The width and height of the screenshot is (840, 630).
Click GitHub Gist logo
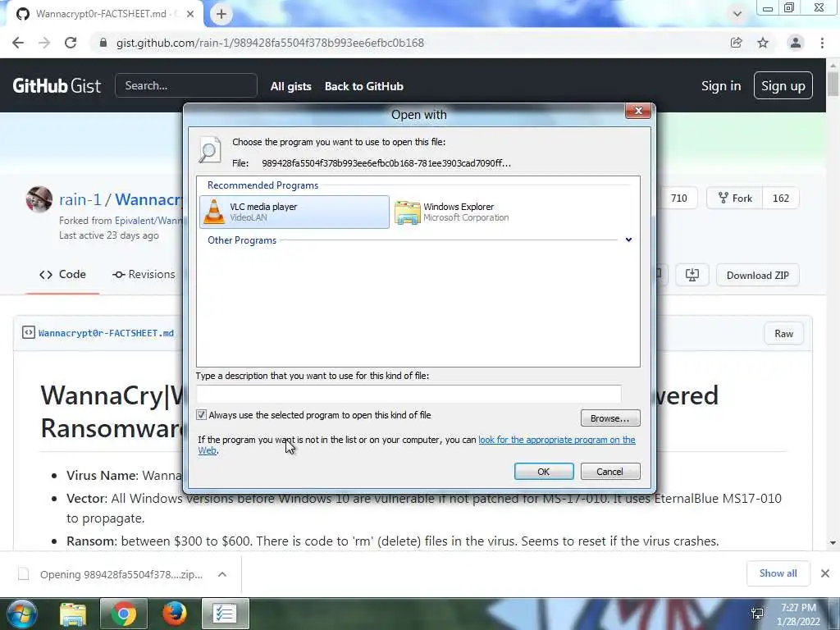click(x=57, y=85)
